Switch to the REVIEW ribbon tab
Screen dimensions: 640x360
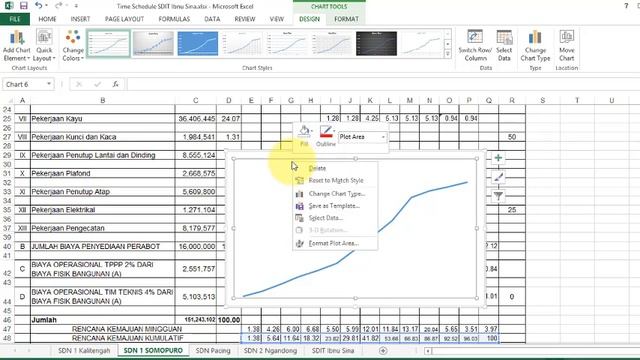click(244, 19)
